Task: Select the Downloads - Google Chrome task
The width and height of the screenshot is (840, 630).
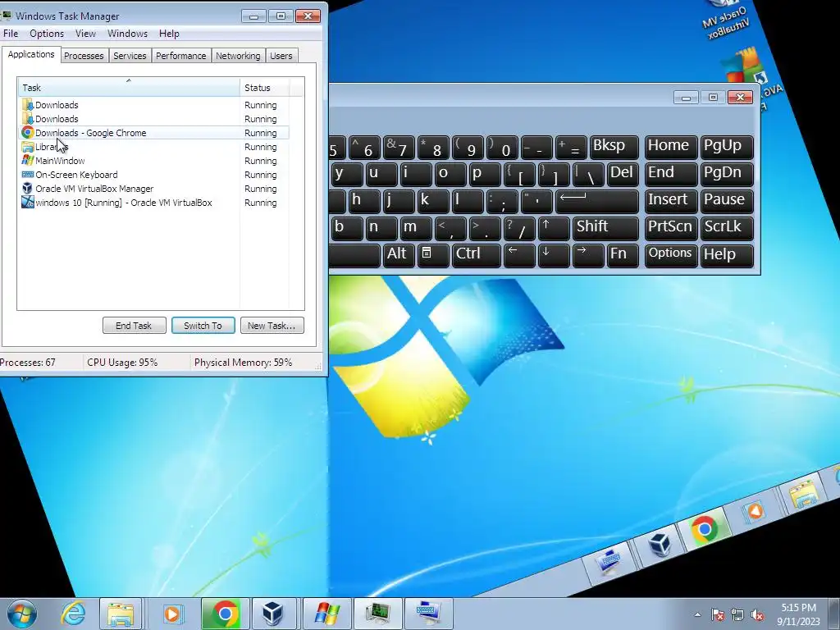Action: pyautogui.click(x=154, y=133)
